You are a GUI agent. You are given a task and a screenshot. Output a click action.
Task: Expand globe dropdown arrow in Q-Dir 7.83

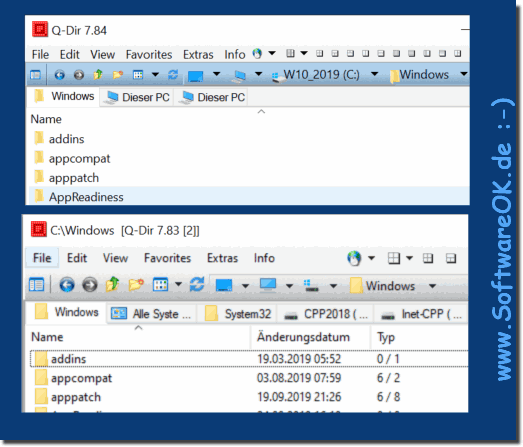[371, 258]
